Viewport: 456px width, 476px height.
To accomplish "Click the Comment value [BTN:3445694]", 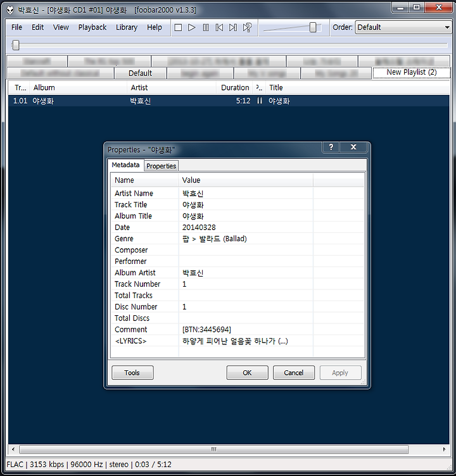I will click(206, 330).
